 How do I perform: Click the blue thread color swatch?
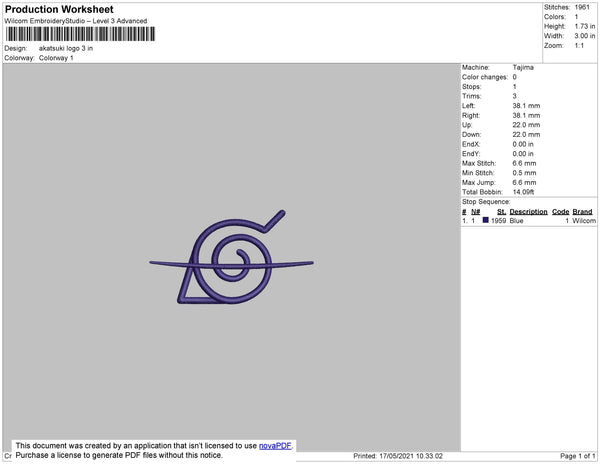point(486,220)
